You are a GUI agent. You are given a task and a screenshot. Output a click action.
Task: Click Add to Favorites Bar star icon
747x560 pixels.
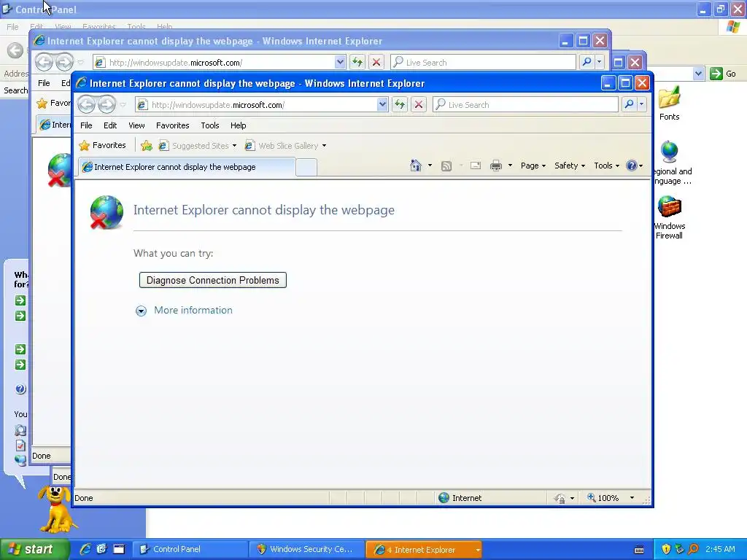[147, 146]
